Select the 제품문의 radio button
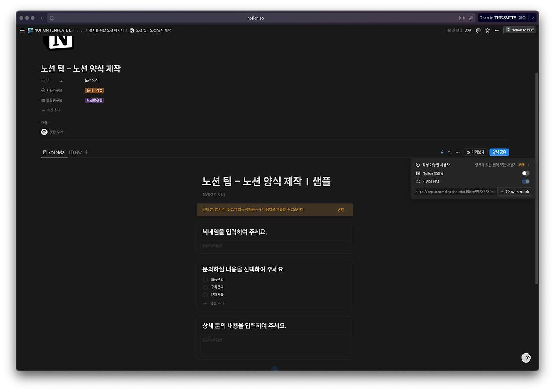The image size is (555, 392). coord(205,280)
